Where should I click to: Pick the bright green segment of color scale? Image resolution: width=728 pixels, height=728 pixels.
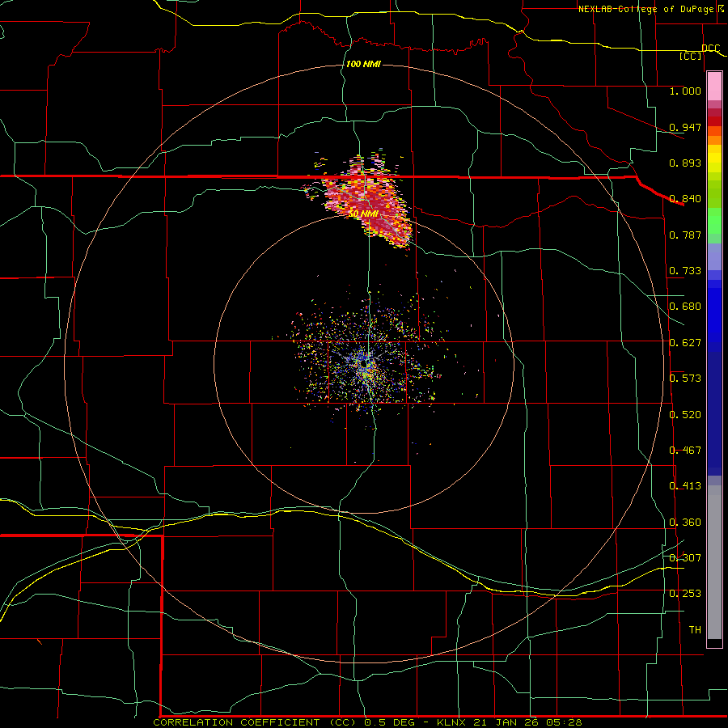coord(714,221)
